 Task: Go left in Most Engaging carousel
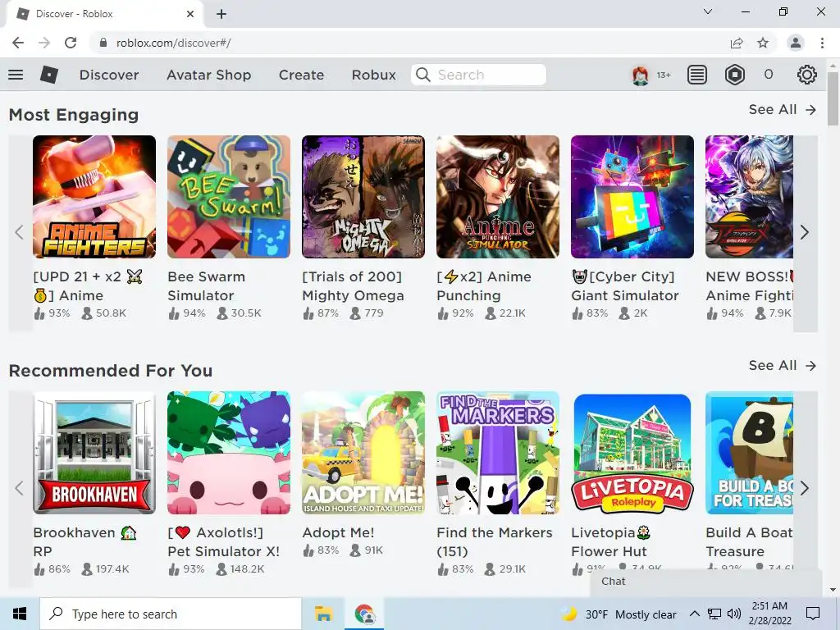point(20,232)
